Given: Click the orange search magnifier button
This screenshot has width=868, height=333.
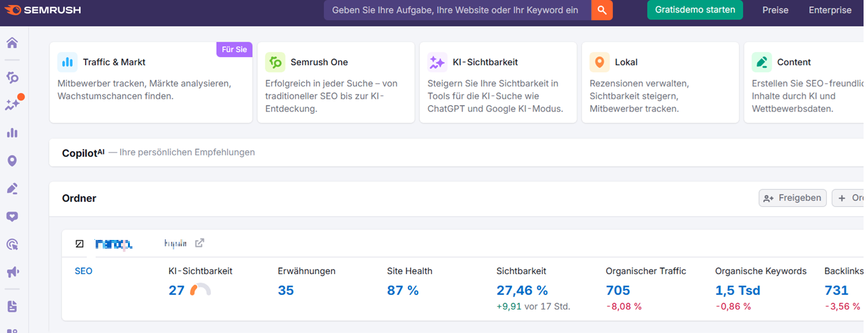Looking at the screenshot, I should coord(602,10).
